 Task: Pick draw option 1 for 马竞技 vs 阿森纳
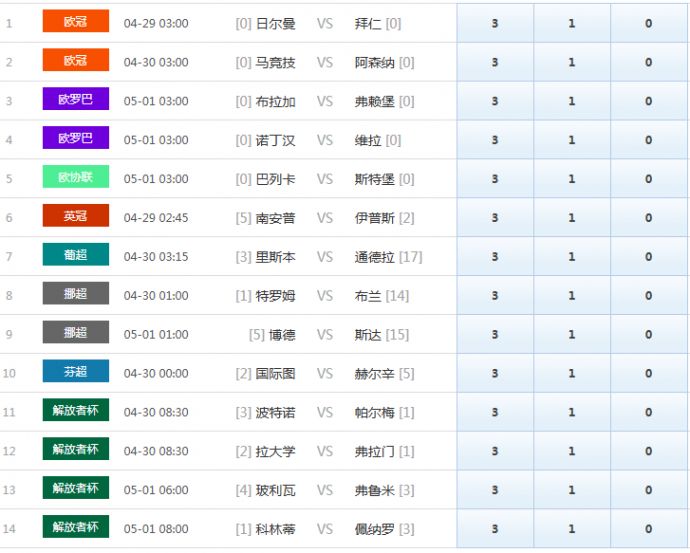pyautogui.click(x=572, y=62)
